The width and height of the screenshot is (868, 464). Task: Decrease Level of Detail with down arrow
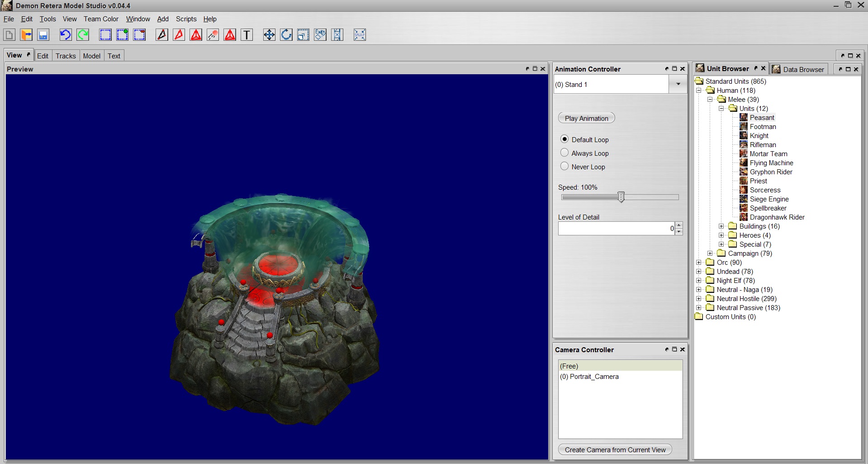(x=678, y=231)
